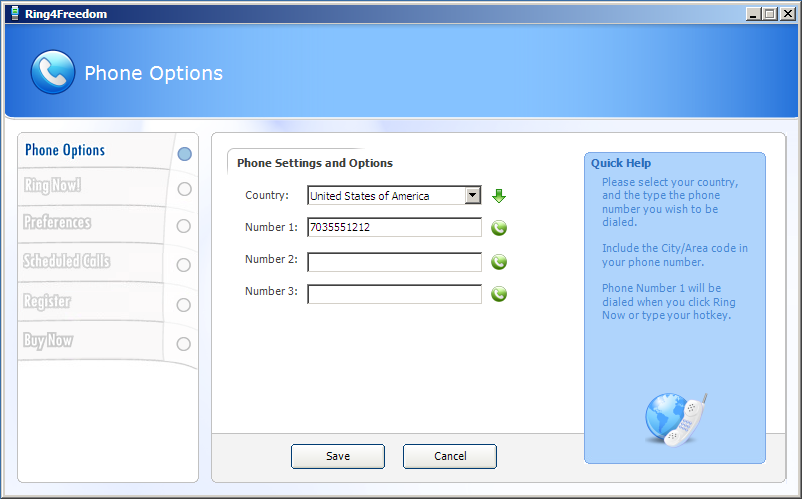This screenshot has width=802, height=499.
Task: Select the Phone Options radio indicator
Action: pos(184,154)
